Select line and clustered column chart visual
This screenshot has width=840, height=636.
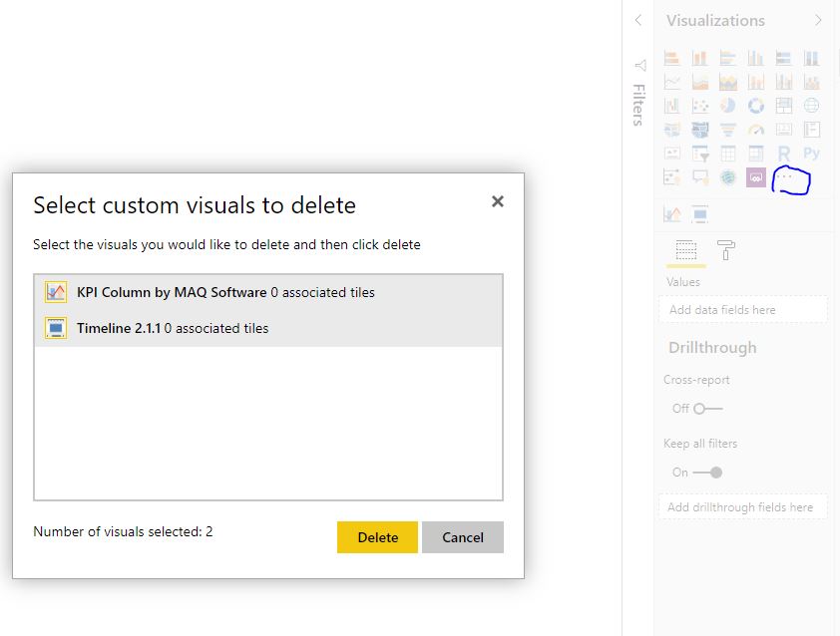coord(783,82)
